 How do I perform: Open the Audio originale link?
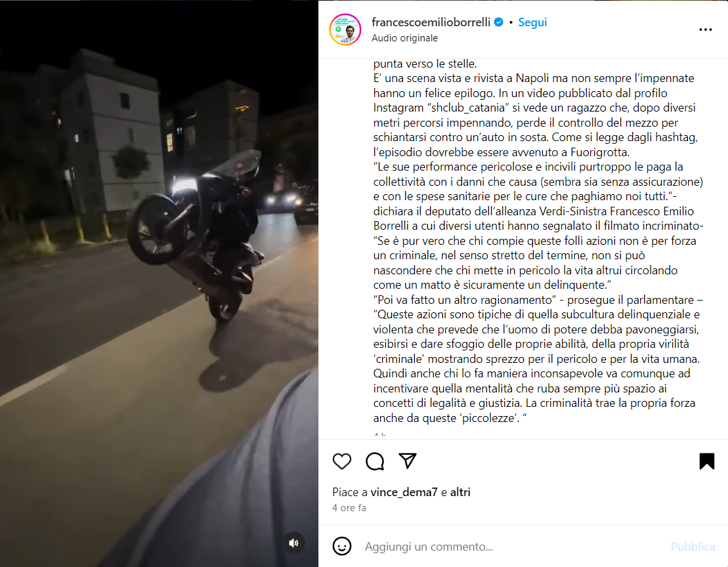404,38
